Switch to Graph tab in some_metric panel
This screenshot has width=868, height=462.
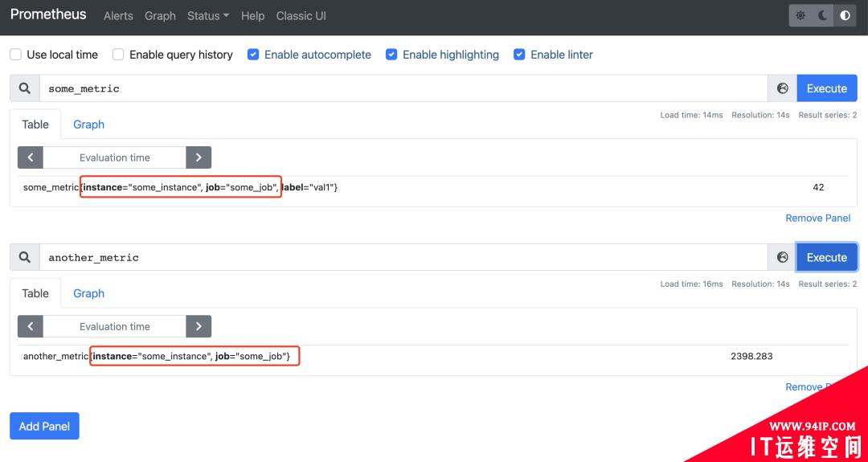click(88, 125)
